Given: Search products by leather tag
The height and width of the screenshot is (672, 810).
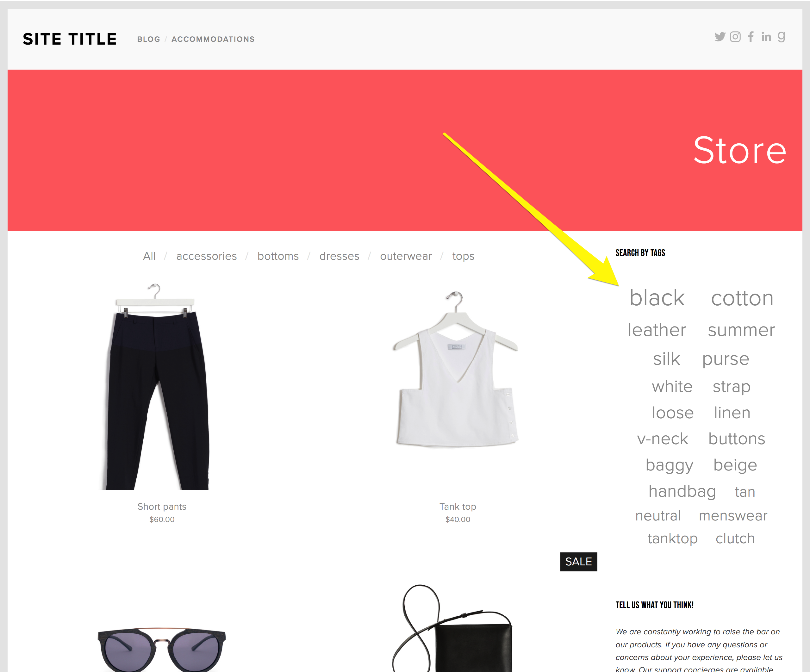Looking at the screenshot, I should pyautogui.click(x=657, y=330).
